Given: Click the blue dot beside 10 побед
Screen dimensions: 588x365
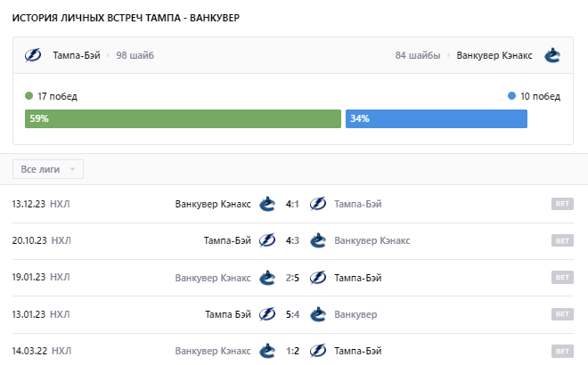Looking at the screenshot, I should (x=511, y=96).
